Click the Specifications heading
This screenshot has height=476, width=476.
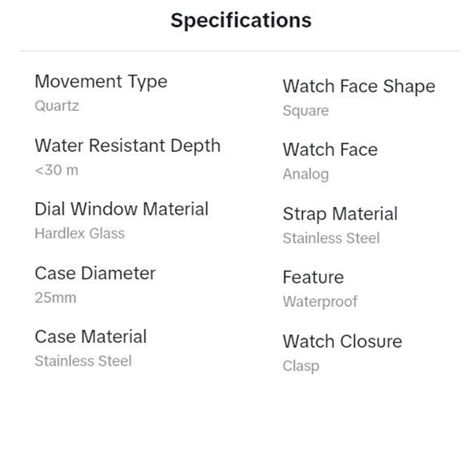click(241, 20)
